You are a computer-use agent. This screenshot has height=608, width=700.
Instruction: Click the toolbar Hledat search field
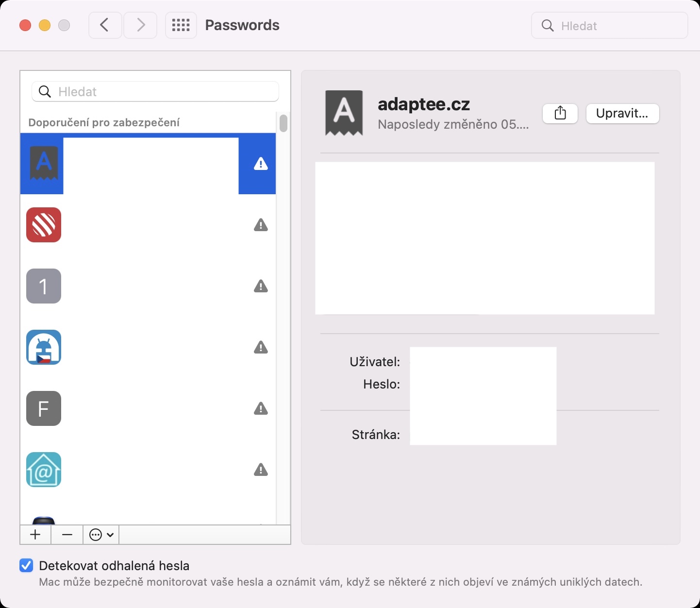pyautogui.click(x=610, y=26)
